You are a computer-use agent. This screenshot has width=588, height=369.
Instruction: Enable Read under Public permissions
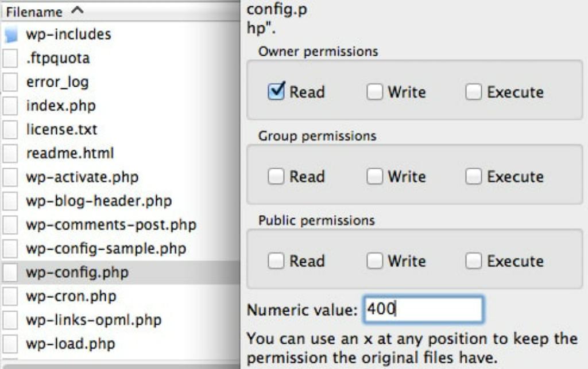click(x=277, y=261)
